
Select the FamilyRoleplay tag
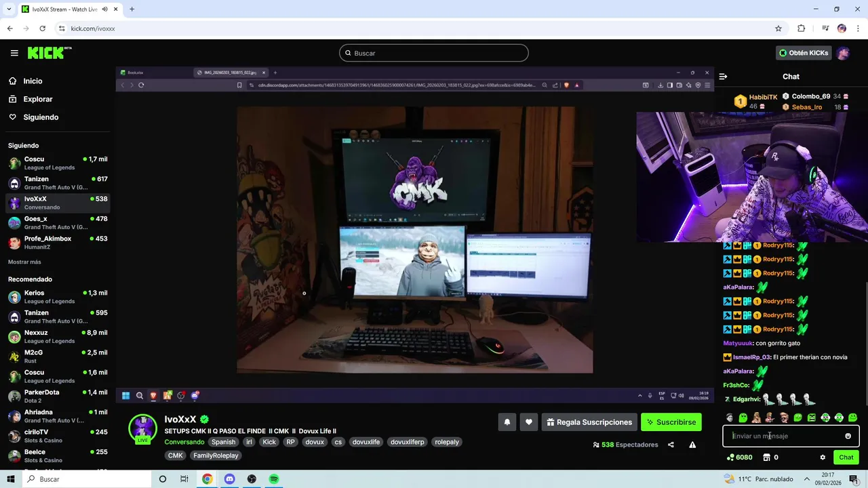tap(216, 455)
